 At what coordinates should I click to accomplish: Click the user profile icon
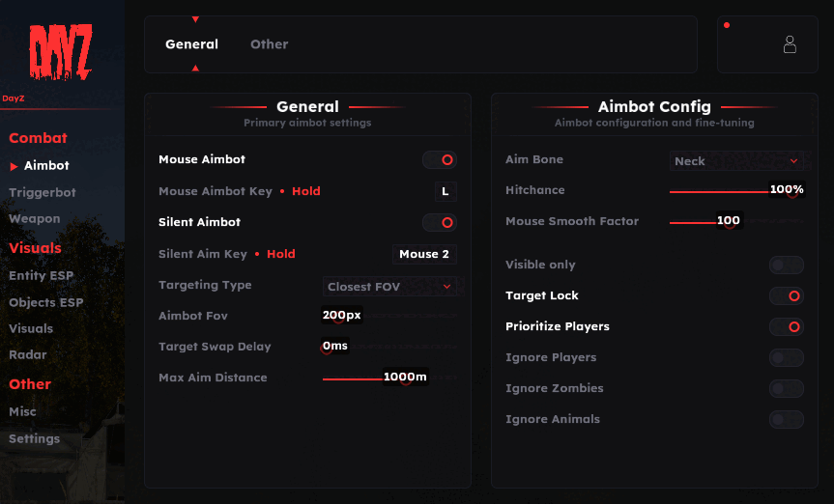(x=790, y=44)
